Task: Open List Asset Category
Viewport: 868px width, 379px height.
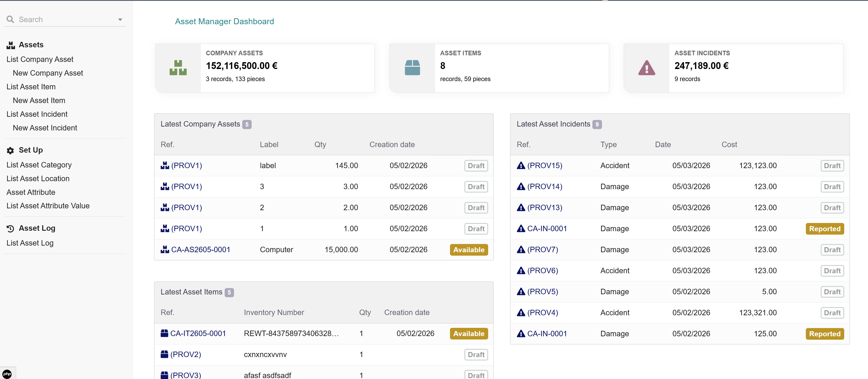Action: [39, 165]
